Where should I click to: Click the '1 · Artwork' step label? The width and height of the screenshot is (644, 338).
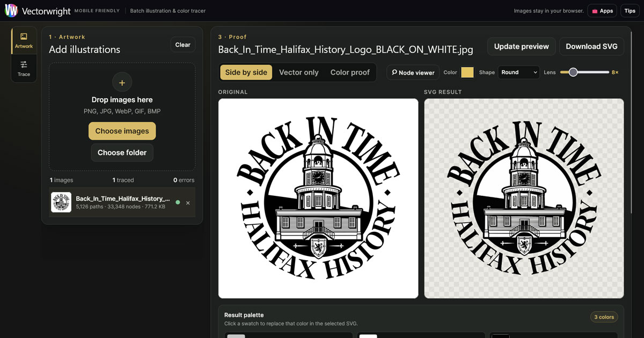(67, 37)
